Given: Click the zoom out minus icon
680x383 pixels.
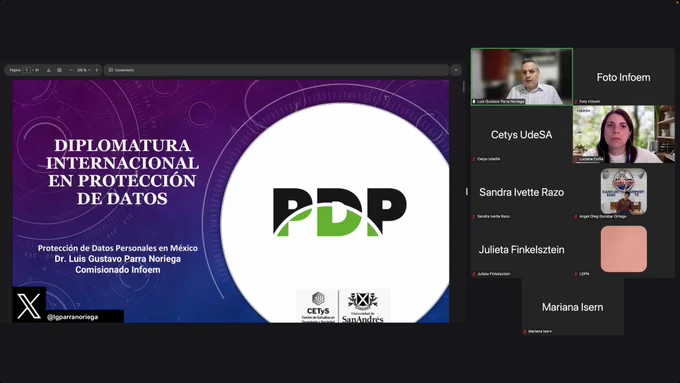Looking at the screenshot, I should (x=71, y=70).
